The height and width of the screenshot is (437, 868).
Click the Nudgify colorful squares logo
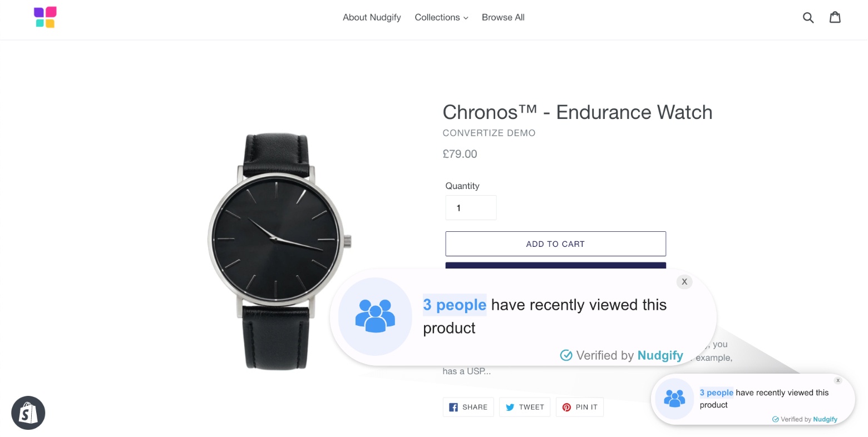point(45,17)
